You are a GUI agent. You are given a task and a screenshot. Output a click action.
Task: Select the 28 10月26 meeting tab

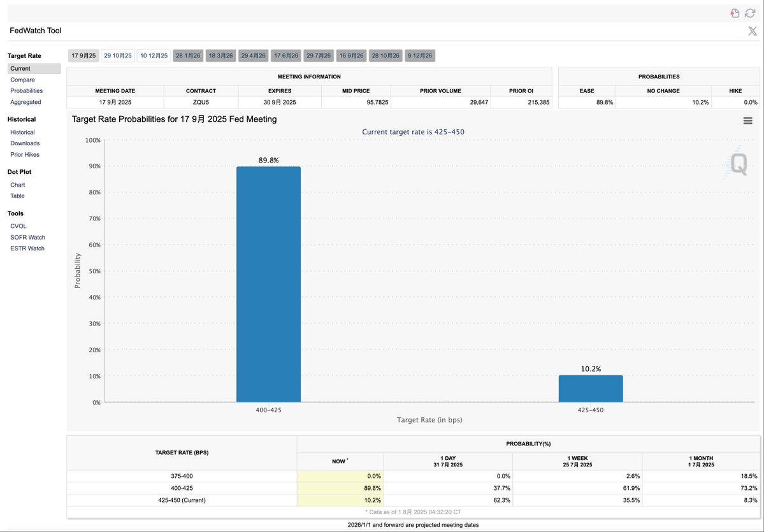coord(386,55)
